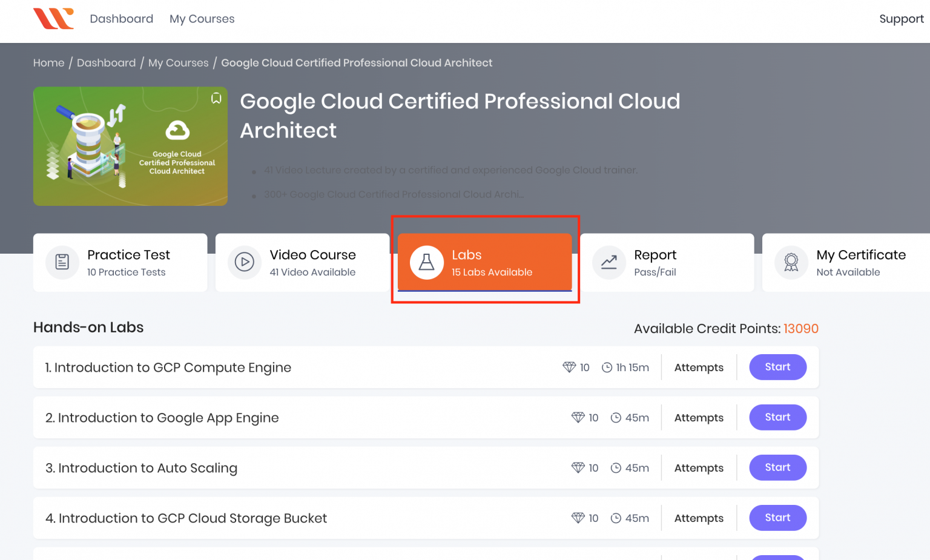This screenshot has width=930, height=560.
Task: Click the Available Credit Points value 13090
Action: coord(800,328)
